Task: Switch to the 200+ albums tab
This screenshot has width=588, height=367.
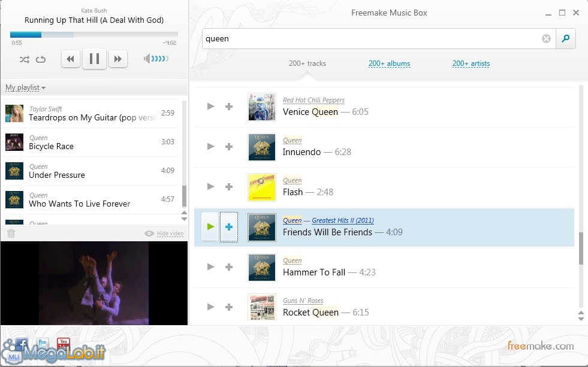Action: click(389, 63)
